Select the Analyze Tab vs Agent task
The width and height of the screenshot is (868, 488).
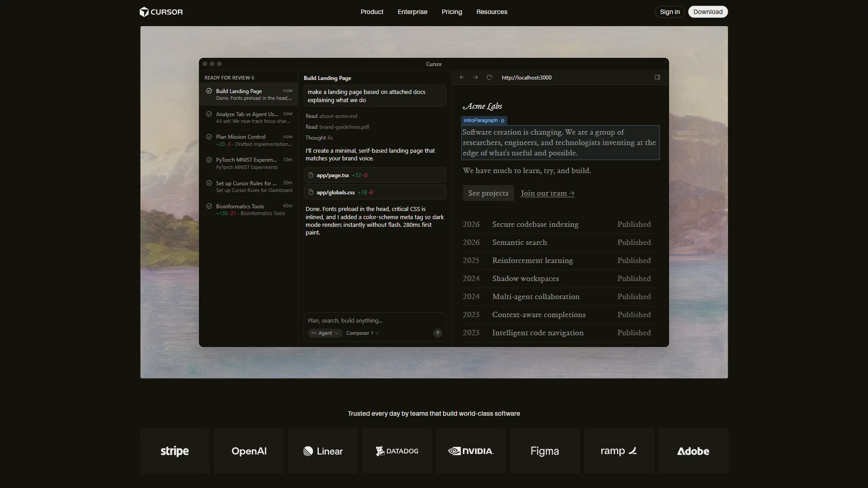249,117
